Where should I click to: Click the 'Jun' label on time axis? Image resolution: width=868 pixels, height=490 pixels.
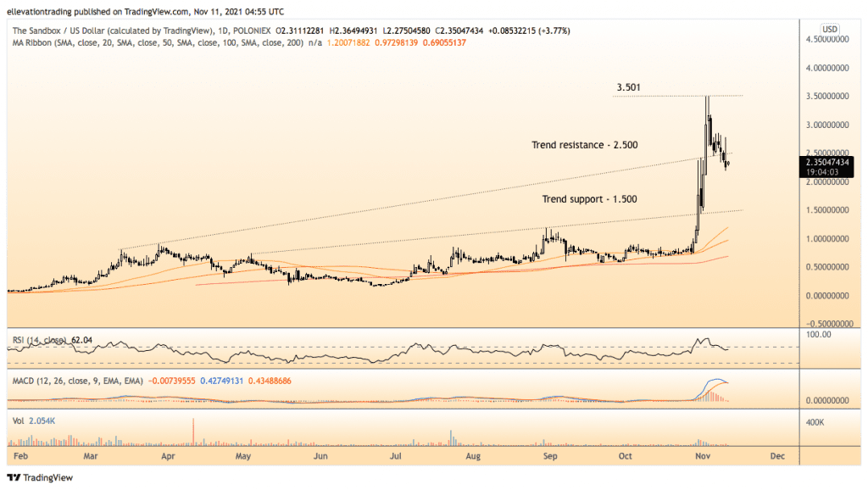(x=320, y=456)
